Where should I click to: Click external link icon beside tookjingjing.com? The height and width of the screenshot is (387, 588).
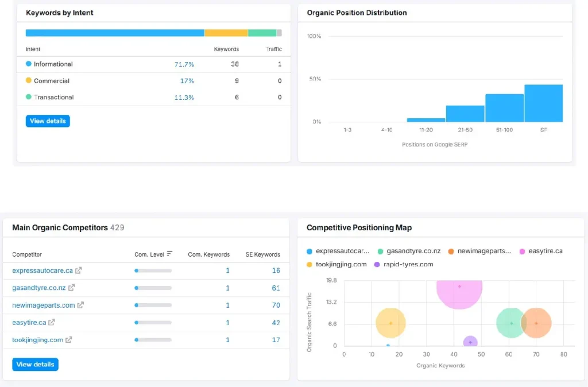[69, 340]
